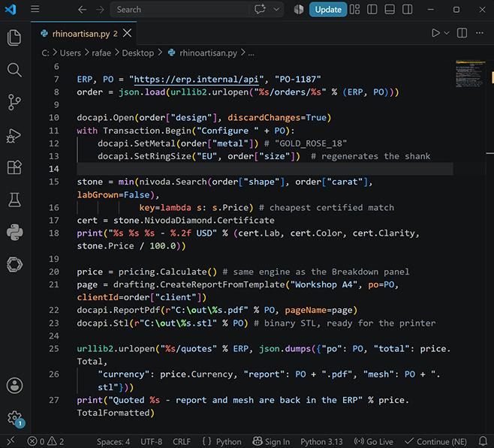
Task: Open the Search view in the activity bar
Action: click(14, 70)
